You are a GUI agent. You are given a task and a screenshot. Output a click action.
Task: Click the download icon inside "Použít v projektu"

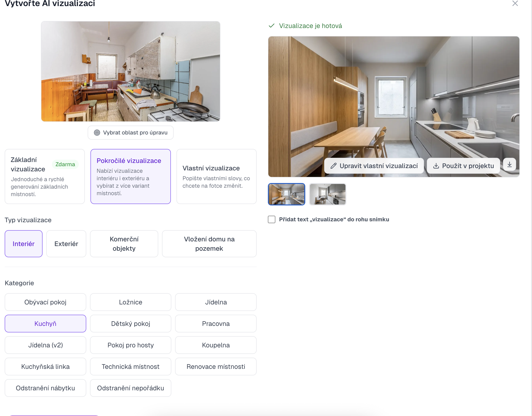[x=436, y=166]
